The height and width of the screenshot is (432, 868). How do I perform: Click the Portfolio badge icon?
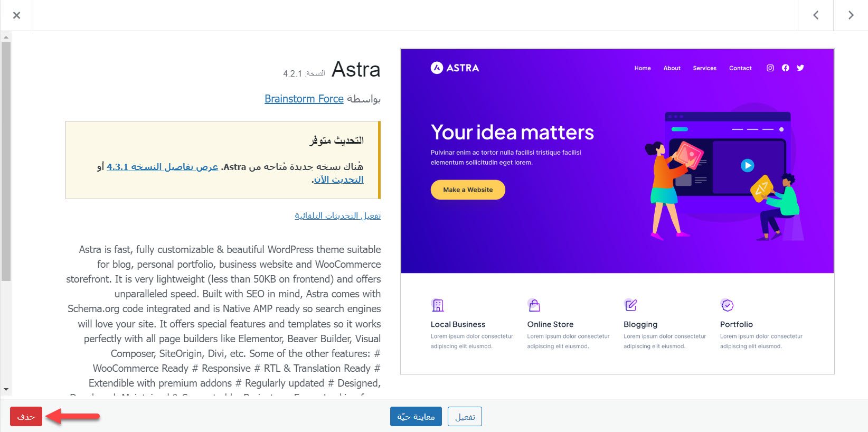pos(727,305)
